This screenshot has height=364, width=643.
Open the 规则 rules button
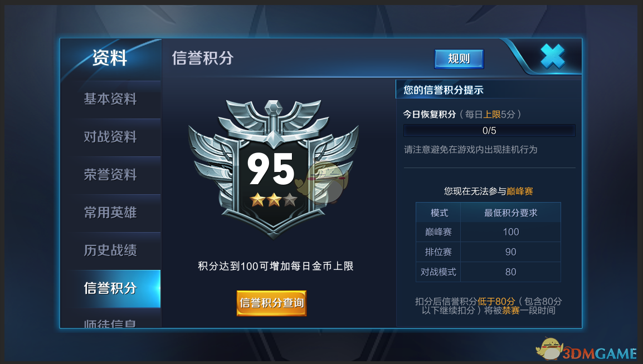coord(459,59)
